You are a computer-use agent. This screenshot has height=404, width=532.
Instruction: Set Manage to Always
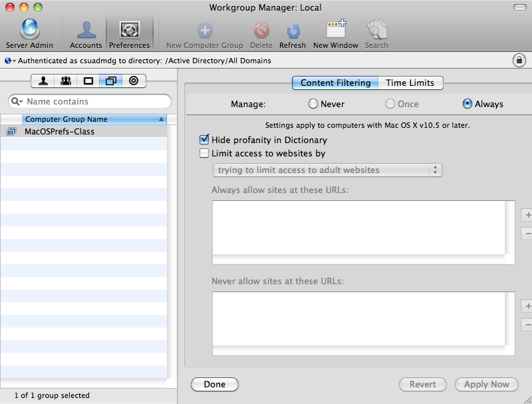(x=467, y=104)
